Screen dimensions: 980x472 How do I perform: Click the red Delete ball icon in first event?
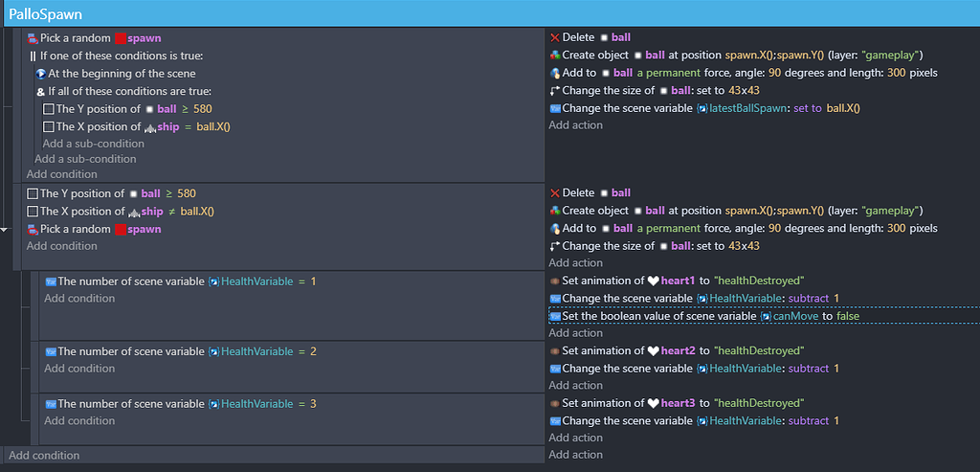point(554,37)
